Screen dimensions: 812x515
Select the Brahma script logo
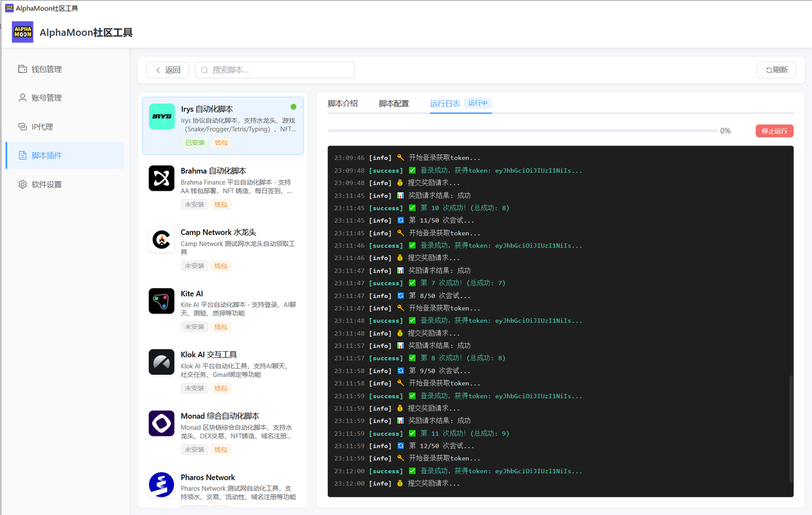pyautogui.click(x=162, y=178)
